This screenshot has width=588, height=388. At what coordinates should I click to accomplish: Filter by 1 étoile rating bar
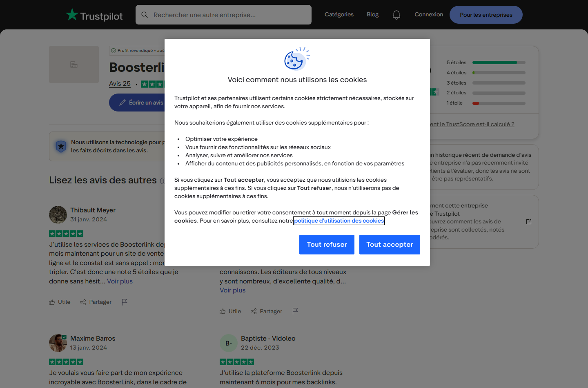pos(486,103)
